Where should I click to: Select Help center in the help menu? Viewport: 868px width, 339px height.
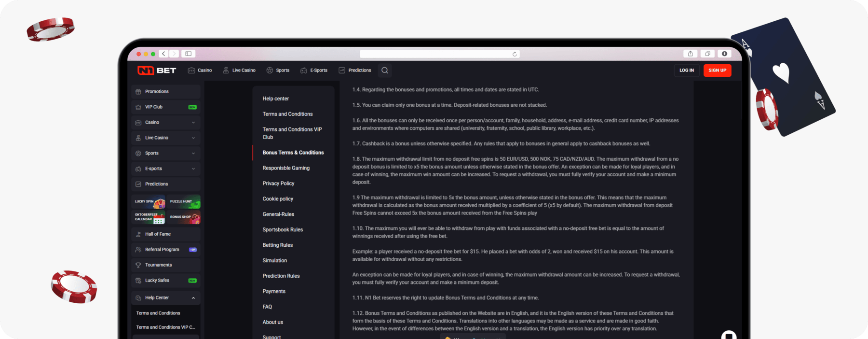pos(276,99)
